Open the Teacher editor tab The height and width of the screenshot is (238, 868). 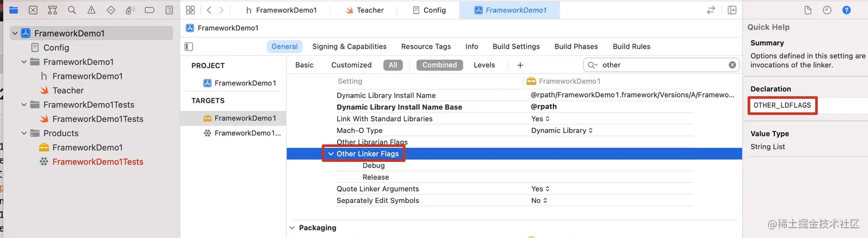point(370,10)
